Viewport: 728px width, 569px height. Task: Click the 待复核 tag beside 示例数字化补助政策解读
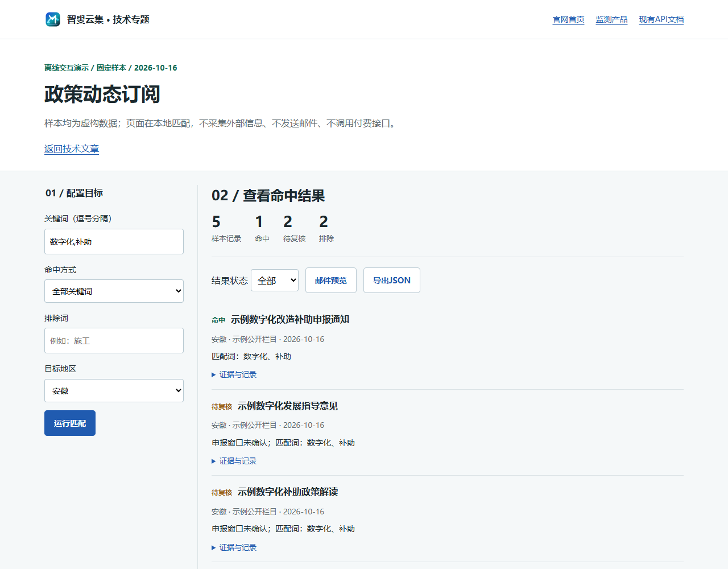(222, 493)
